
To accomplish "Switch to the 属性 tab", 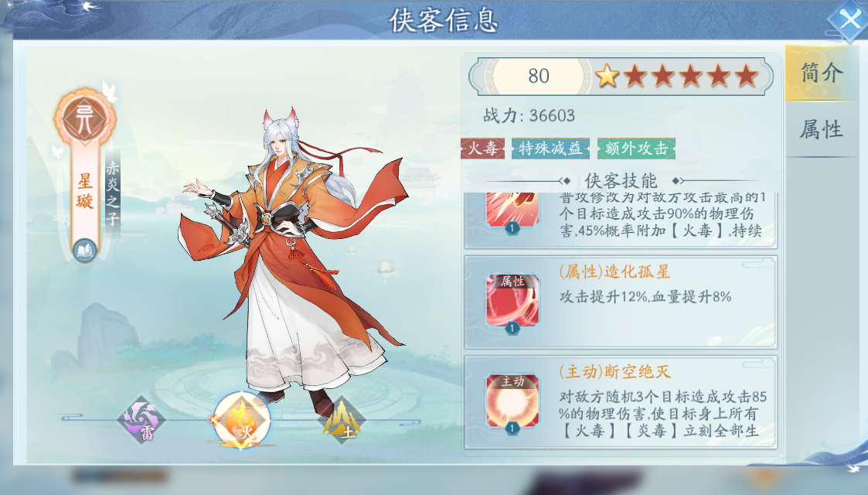I will (822, 130).
